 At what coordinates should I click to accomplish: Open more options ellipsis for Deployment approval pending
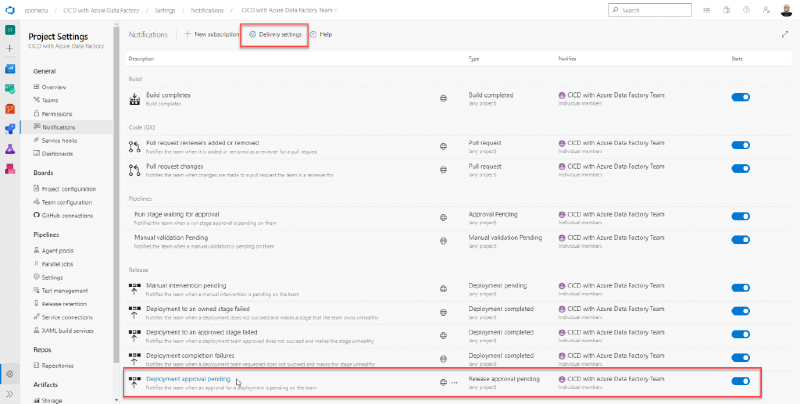coord(455,381)
